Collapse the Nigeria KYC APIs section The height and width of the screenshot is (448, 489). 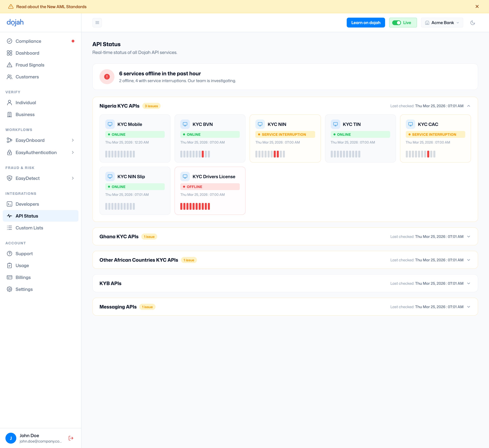pos(469,106)
